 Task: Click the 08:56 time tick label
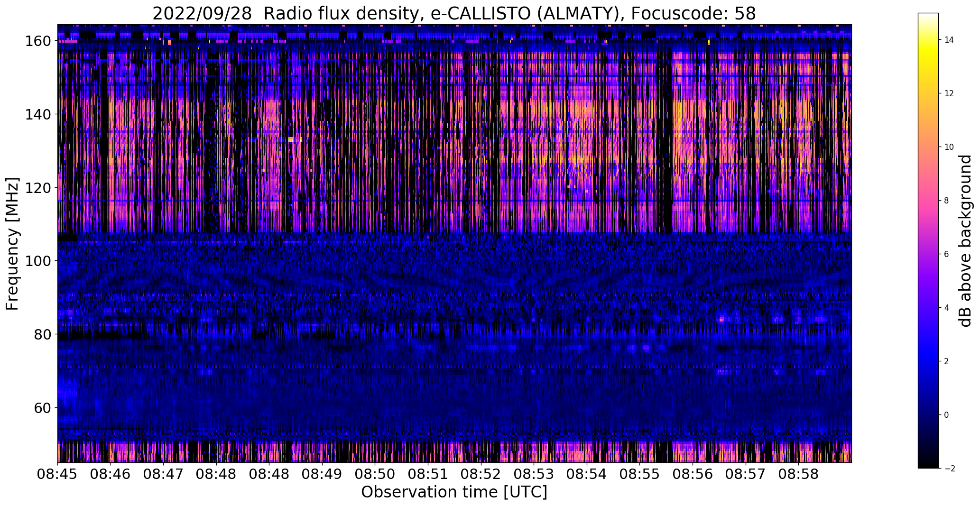693,474
